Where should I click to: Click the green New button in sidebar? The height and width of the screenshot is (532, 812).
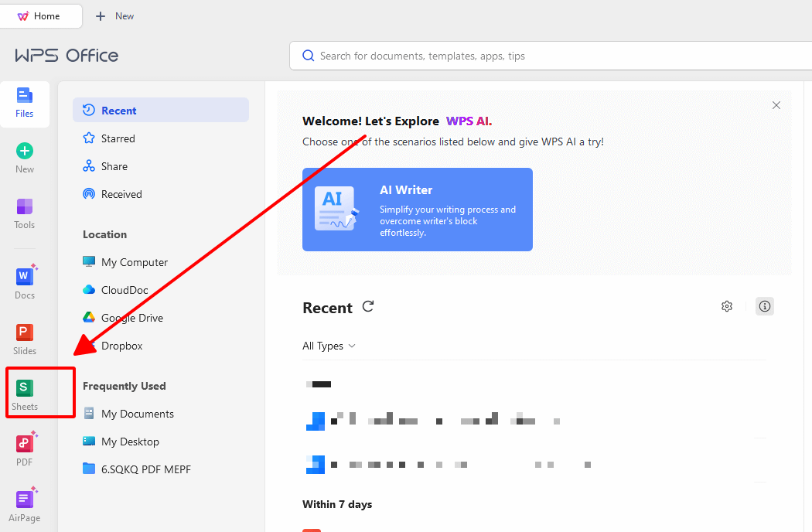click(x=24, y=158)
